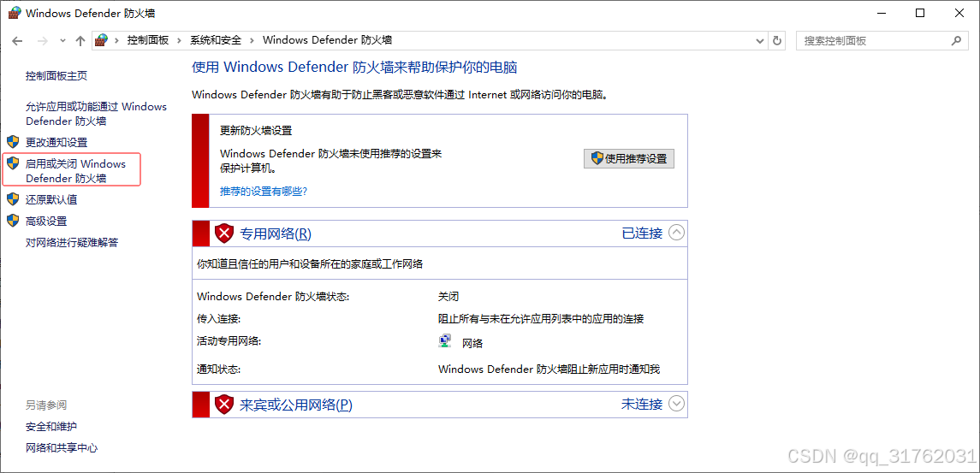Open 更改通知设置 link
This screenshot has height=473, width=980.
coord(56,142)
